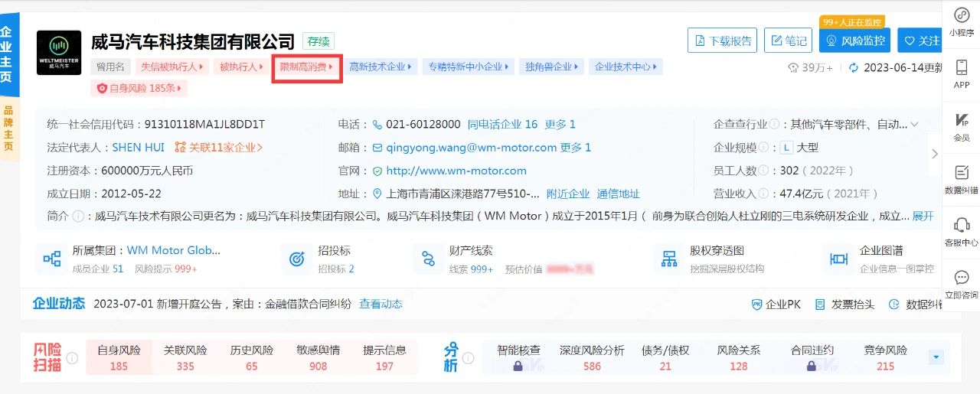This screenshot has height=394, width=980.
Task: Click the refresh icon beside 2023-06-14 update
Action: click(x=854, y=67)
